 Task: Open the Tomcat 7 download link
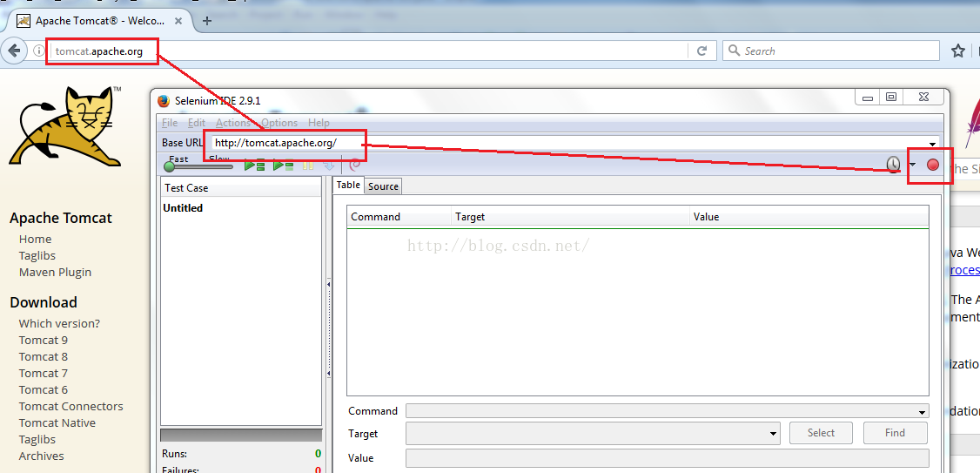coord(44,373)
